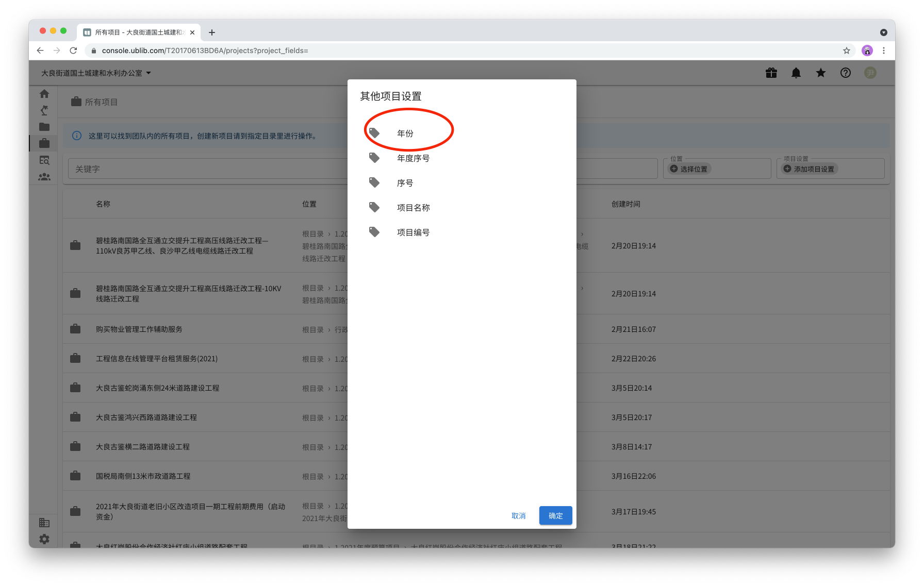Bookmark this page with the star
924x586 pixels.
pos(846,51)
